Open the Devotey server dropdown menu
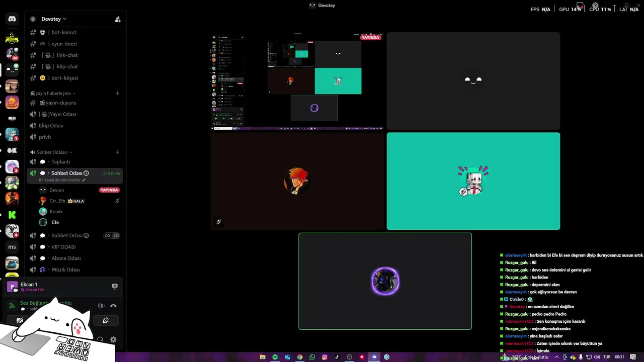 coord(54,19)
